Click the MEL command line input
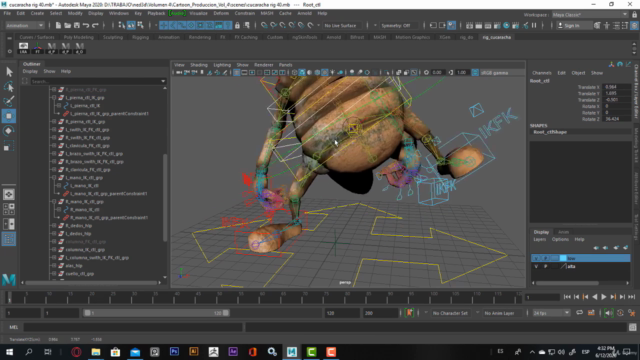Image resolution: width=640 pixels, height=360 pixels. pos(133,327)
